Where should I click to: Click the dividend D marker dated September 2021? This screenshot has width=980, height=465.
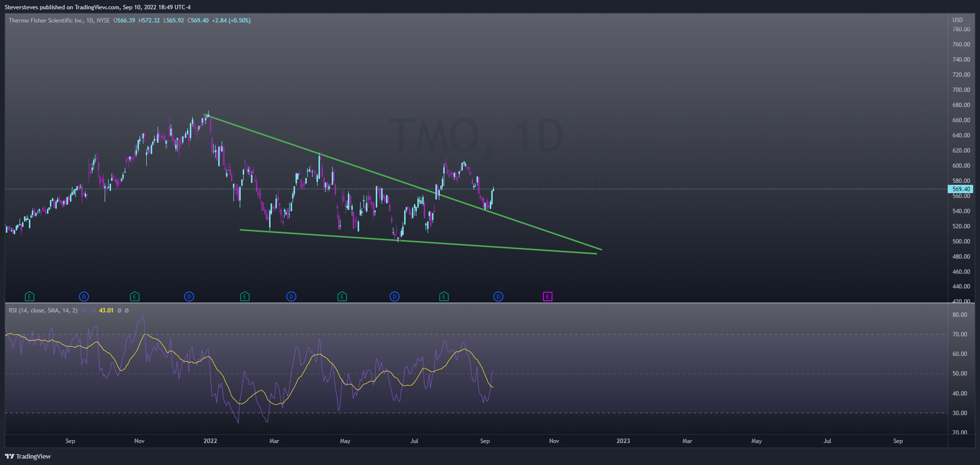pyautogui.click(x=84, y=296)
